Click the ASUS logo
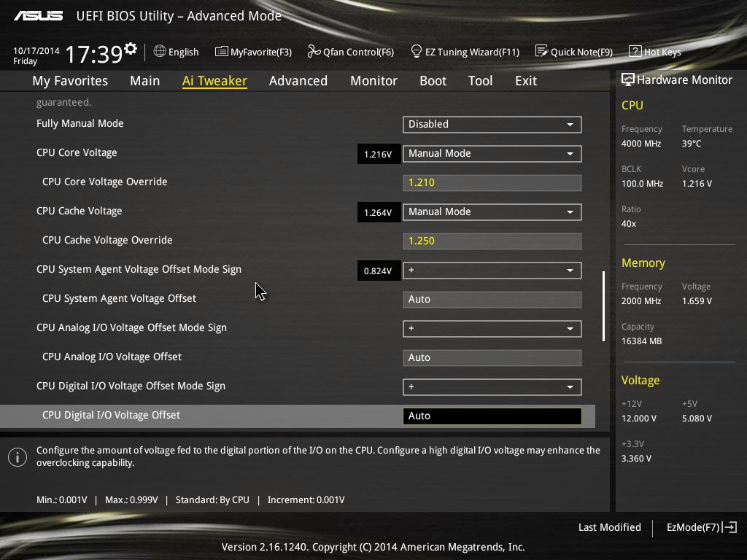 coord(38,16)
